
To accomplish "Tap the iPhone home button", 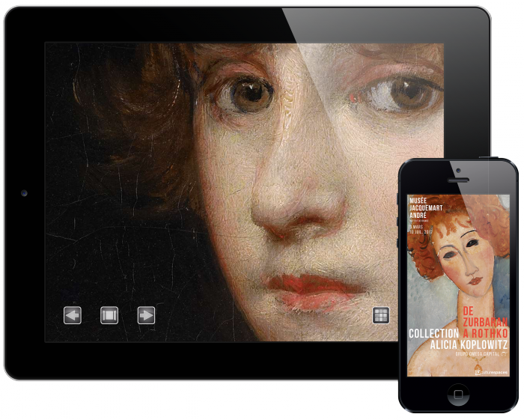I will tap(458, 395).
